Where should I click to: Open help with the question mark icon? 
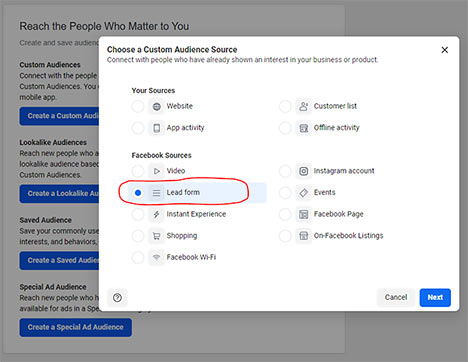pos(117,297)
